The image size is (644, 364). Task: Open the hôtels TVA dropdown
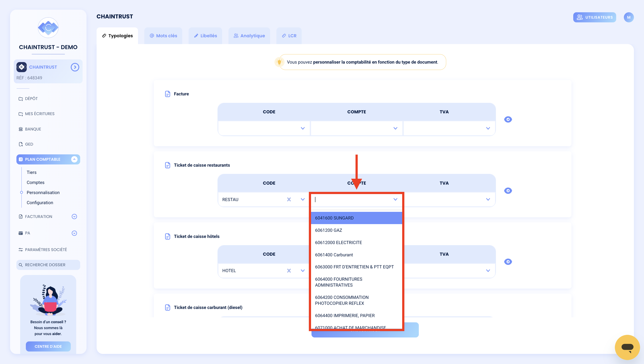pos(449,271)
